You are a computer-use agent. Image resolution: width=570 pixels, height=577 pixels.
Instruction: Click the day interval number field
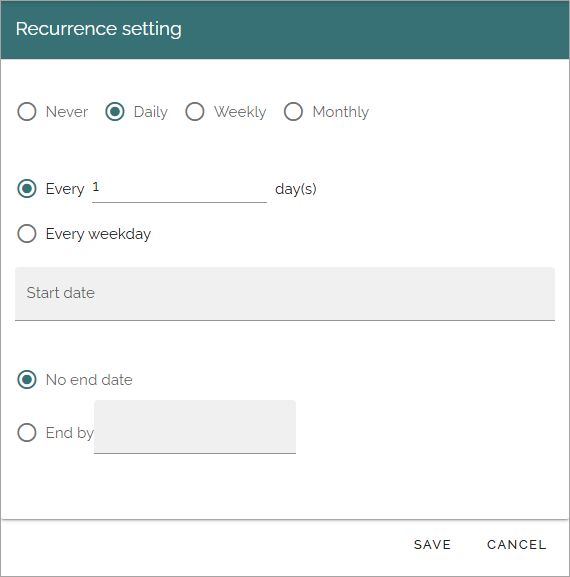179,188
